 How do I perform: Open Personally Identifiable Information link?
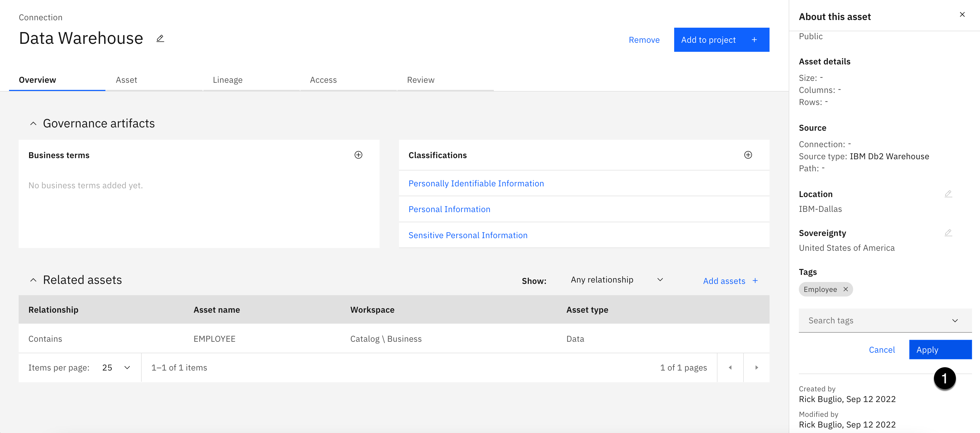[476, 183]
